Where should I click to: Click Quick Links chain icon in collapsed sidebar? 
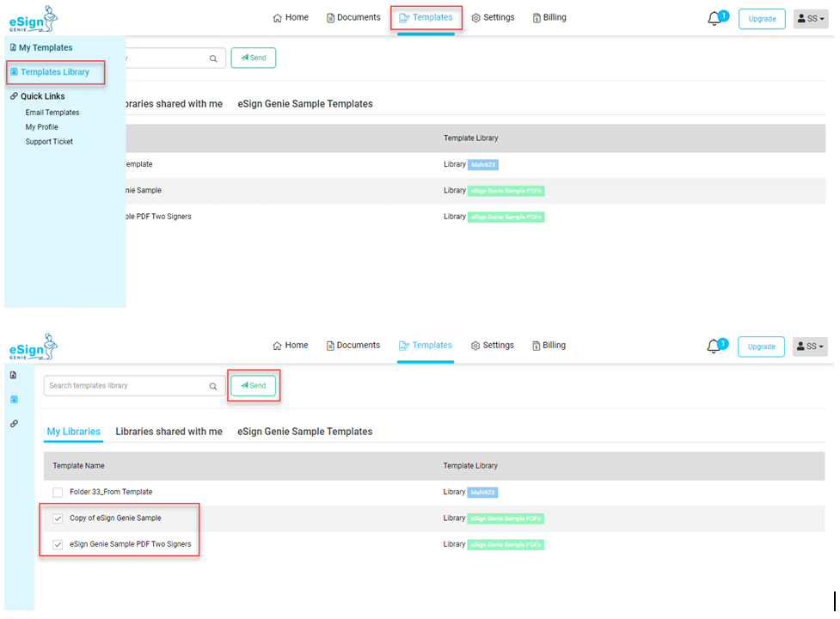pyautogui.click(x=14, y=424)
